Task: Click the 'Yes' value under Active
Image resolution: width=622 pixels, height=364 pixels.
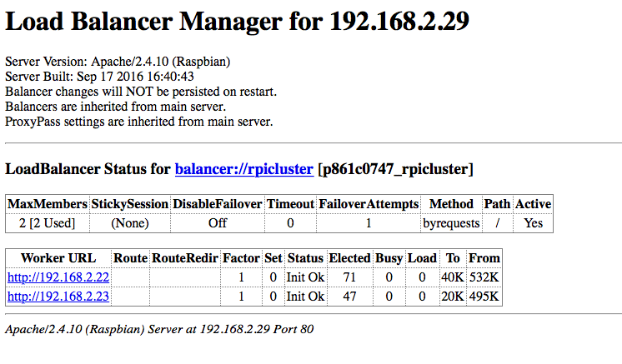Action: (x=533, y=223)
